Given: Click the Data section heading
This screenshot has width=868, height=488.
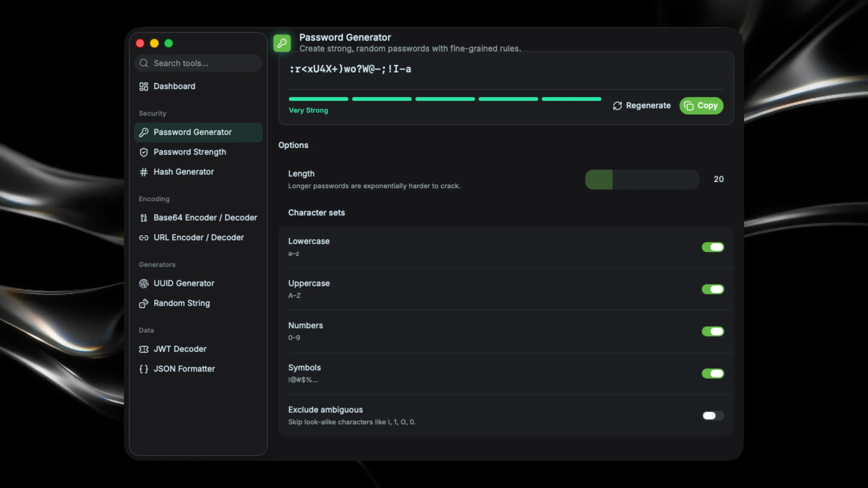Looking at the screenshot, I should [146, 330].
